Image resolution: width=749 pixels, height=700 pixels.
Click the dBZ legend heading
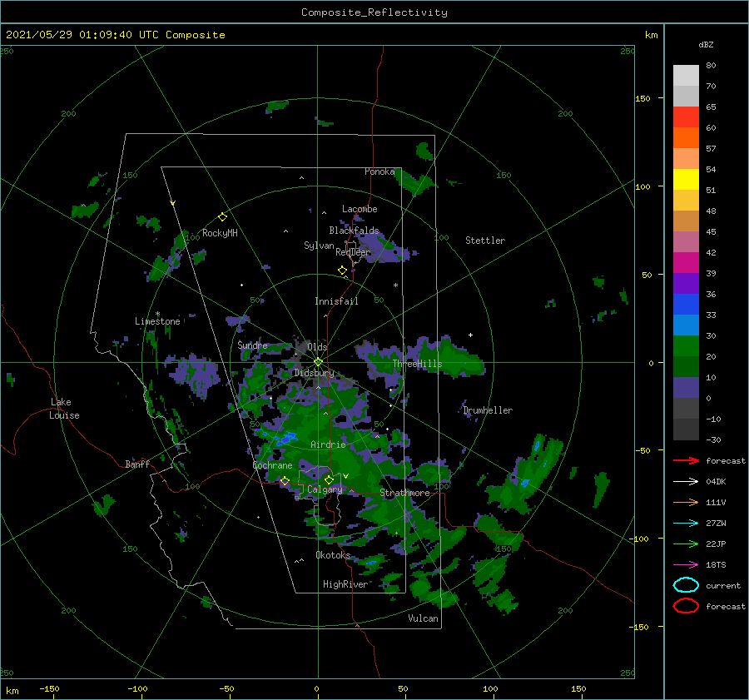pos(706,44)
